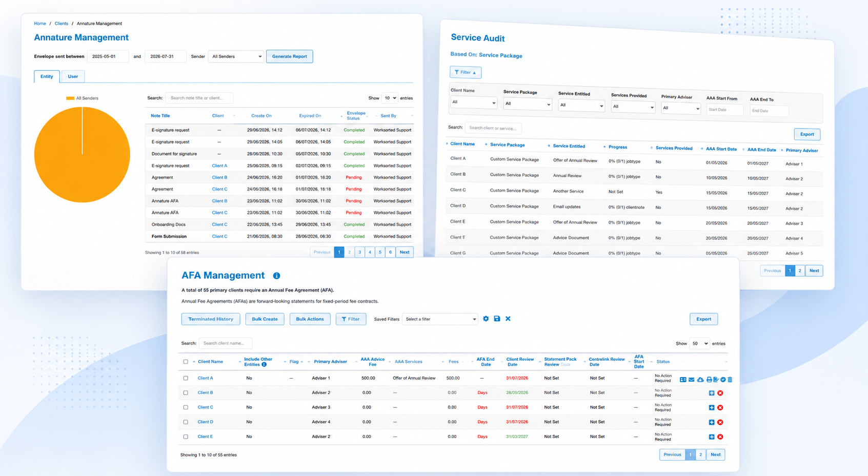Click the info icon in Include Other Entities header
Viewport: 868px width, 476px height.
click(x=264, y=364)
